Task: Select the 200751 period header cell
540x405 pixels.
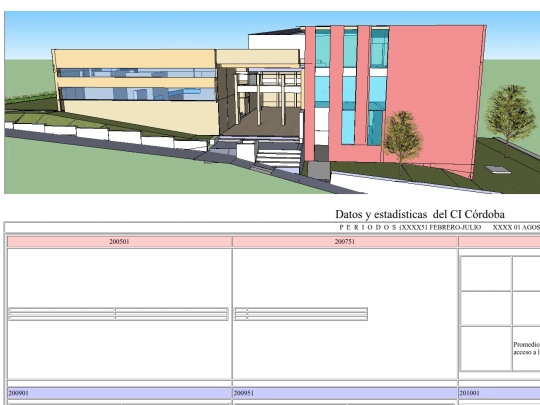Action: tap(345, 242)
